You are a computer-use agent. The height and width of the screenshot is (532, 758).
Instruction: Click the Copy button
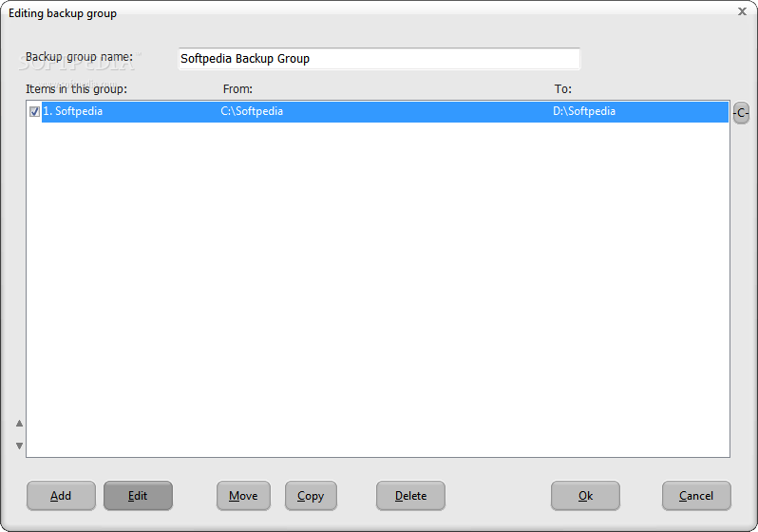(311, 496)
